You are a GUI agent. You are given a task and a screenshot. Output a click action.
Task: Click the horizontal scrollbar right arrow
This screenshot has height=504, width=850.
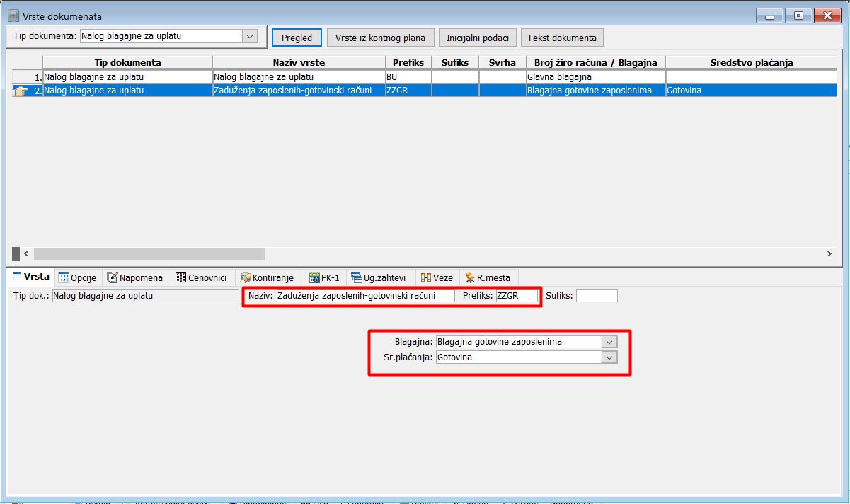829,253
